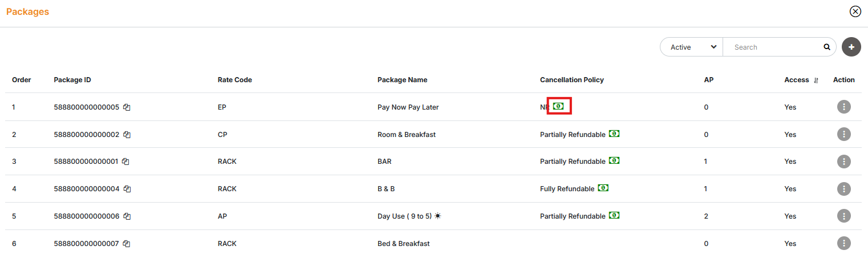Click the search magnifier icon
Image resolution: width=868 pixels, height=262 pixels.
(x=827, y=47)
